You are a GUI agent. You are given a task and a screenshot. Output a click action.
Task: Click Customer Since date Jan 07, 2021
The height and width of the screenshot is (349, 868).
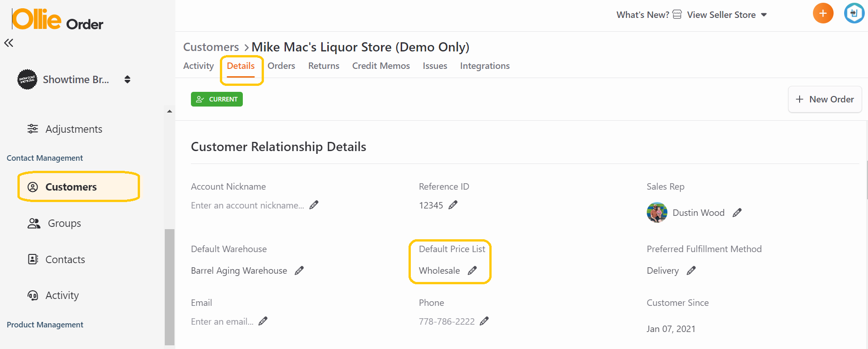click(671, 329)
